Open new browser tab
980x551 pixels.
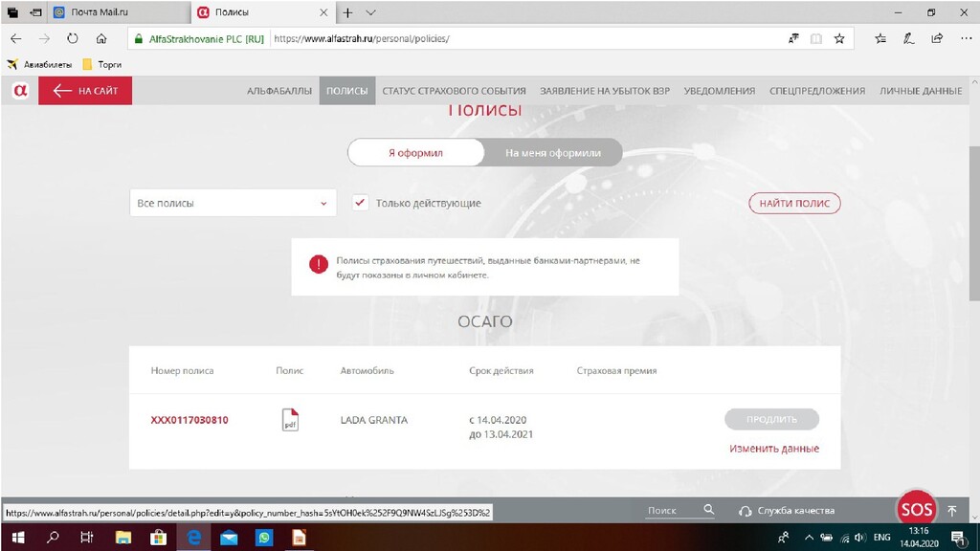pos(347,12)
